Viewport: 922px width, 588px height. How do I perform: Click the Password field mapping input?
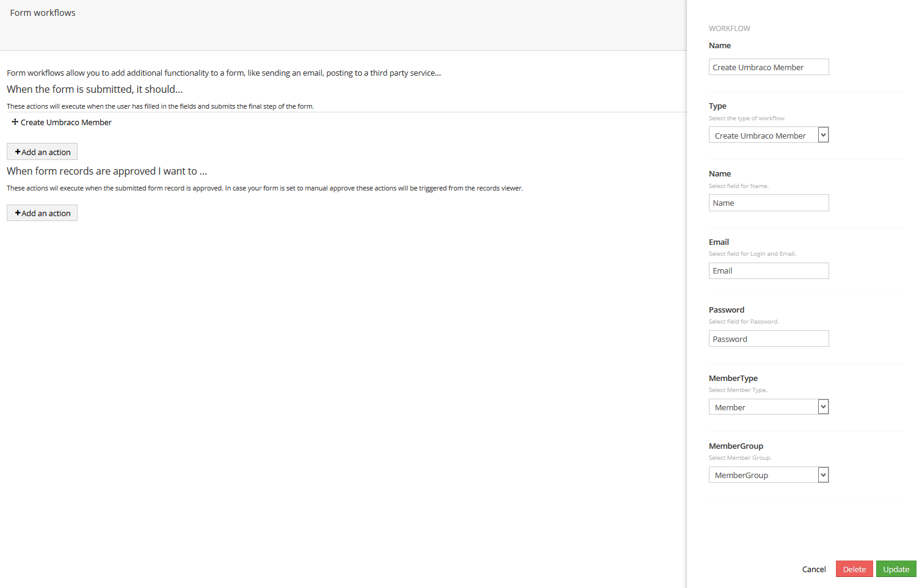click(769, 339)
